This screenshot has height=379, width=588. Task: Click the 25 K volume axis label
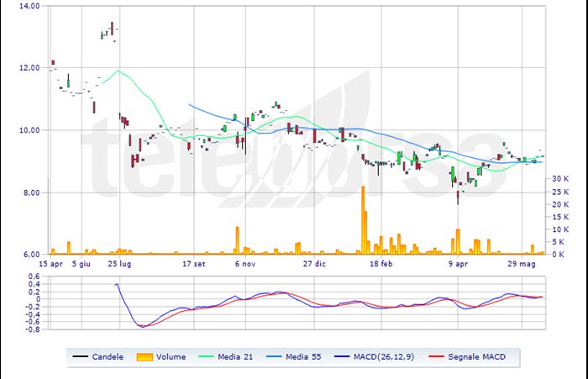click(x=560, y=192)
